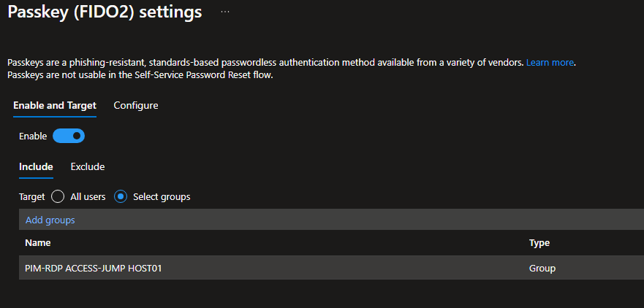
Task: Select the PIM-RDP ACCESS-JUMP HOST01 group name
Action: [93, 268]
